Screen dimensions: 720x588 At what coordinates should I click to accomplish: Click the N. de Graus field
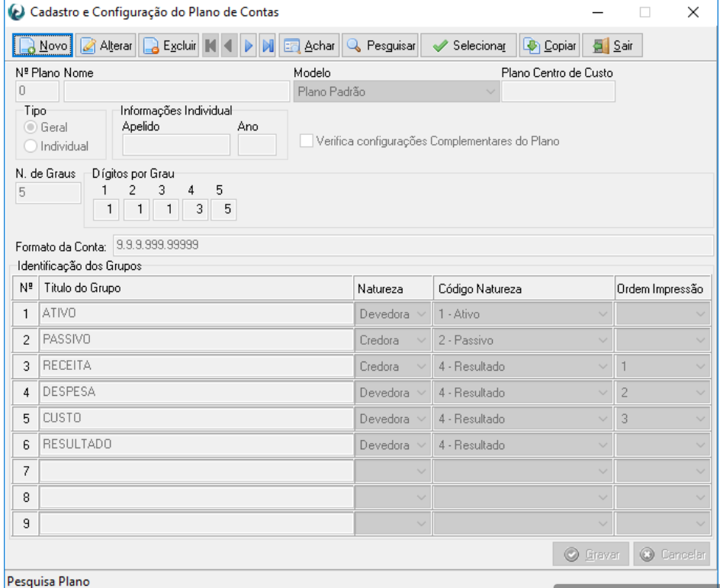coord(48,192)
